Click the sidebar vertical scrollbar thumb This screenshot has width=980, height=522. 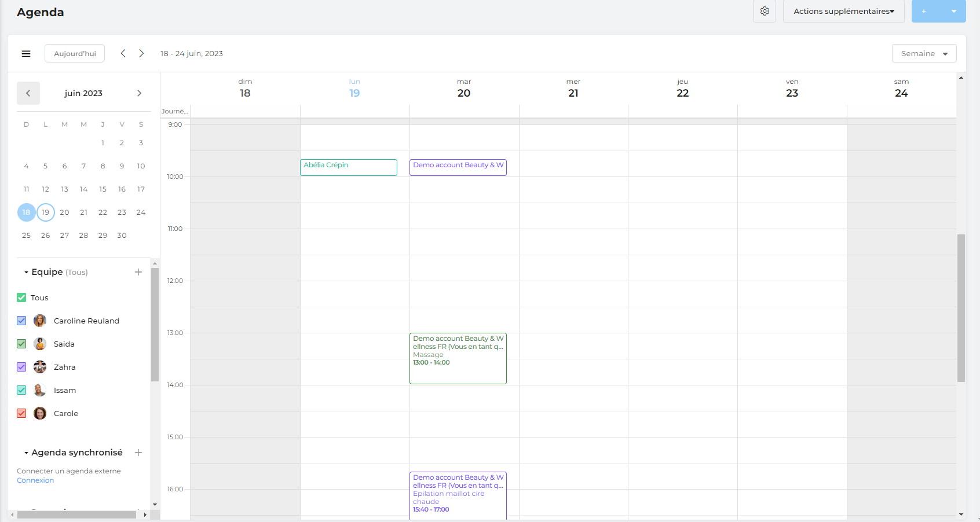pos(155,325)
